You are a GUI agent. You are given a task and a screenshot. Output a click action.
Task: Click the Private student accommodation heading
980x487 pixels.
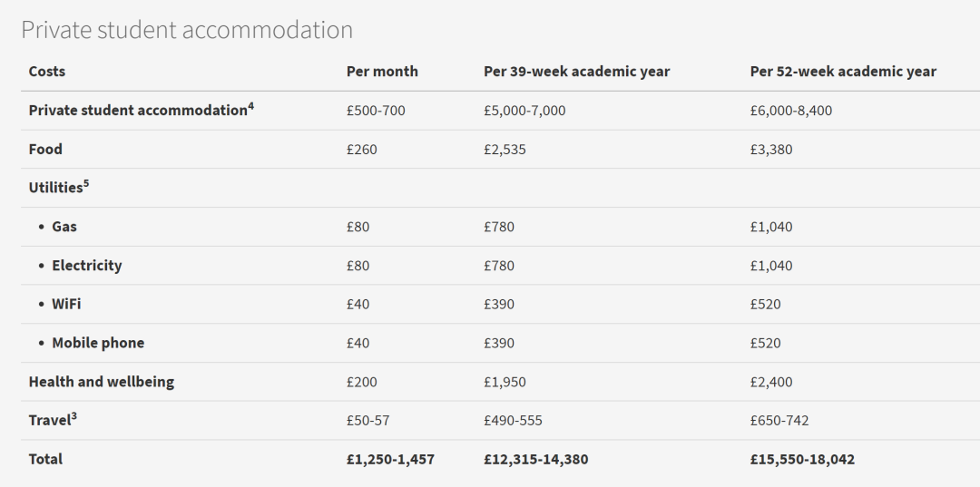(187, 30)
